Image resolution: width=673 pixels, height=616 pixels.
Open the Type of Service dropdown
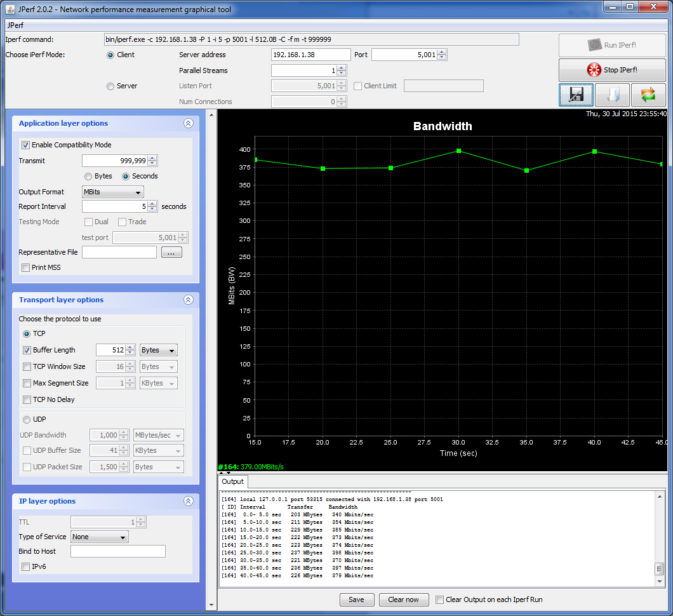100,537
